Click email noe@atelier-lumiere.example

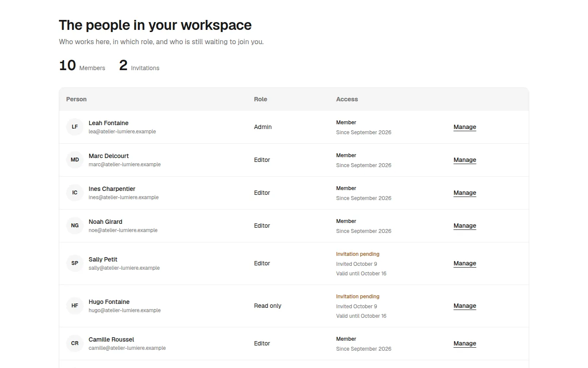coord(123,230)
